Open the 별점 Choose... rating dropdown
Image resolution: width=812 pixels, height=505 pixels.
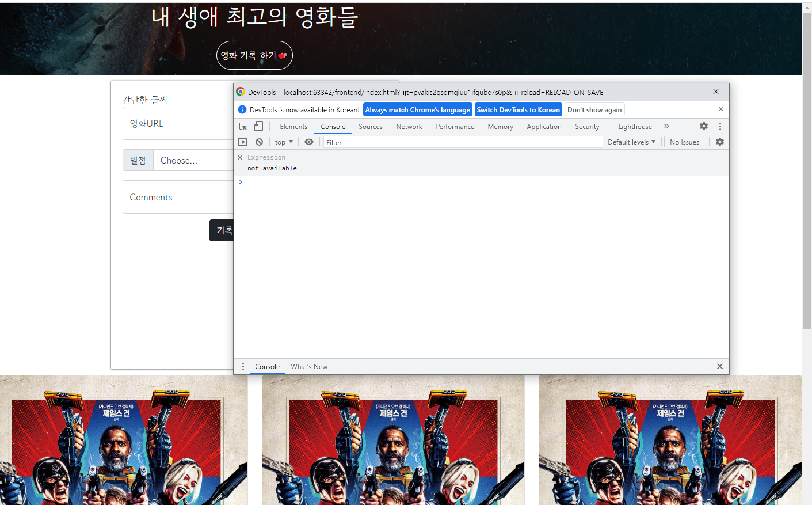tap(193, 160)
